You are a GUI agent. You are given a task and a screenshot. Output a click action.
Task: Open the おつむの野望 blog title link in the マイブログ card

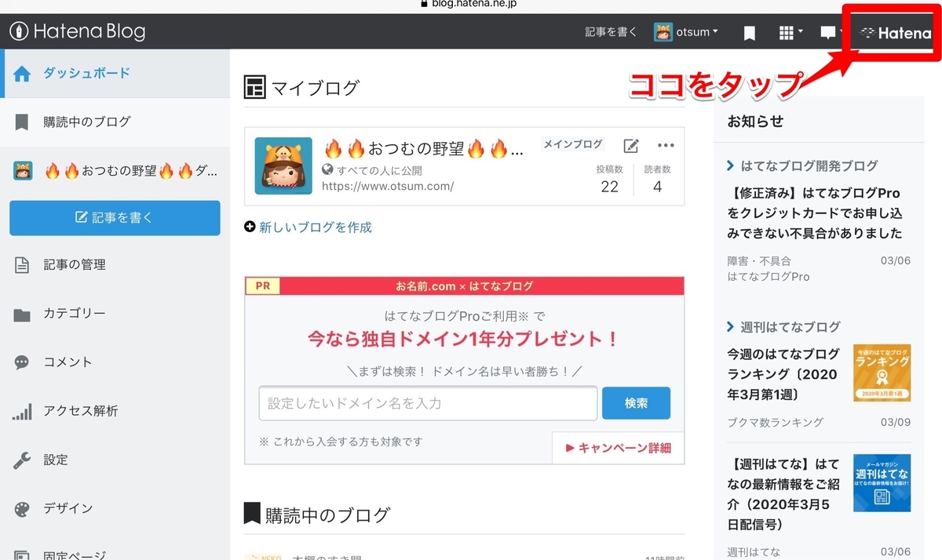tap(424, 149)
